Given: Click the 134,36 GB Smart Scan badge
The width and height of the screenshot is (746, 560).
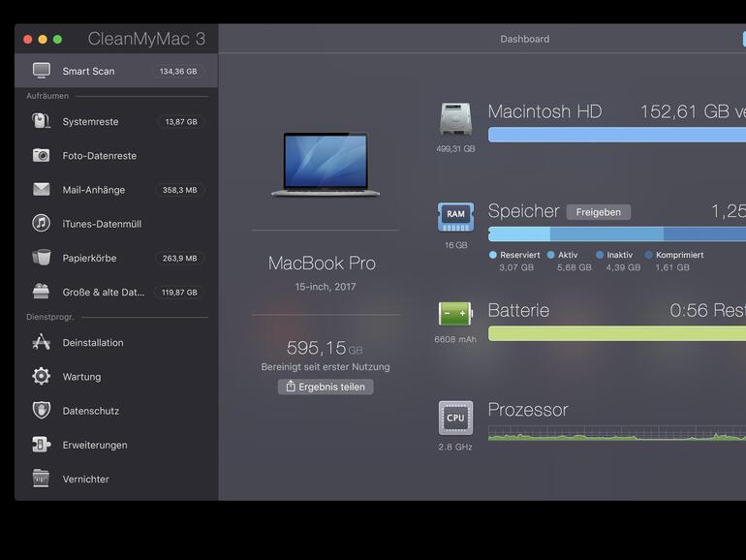Looking at the screenshot, I should [178, 72].
